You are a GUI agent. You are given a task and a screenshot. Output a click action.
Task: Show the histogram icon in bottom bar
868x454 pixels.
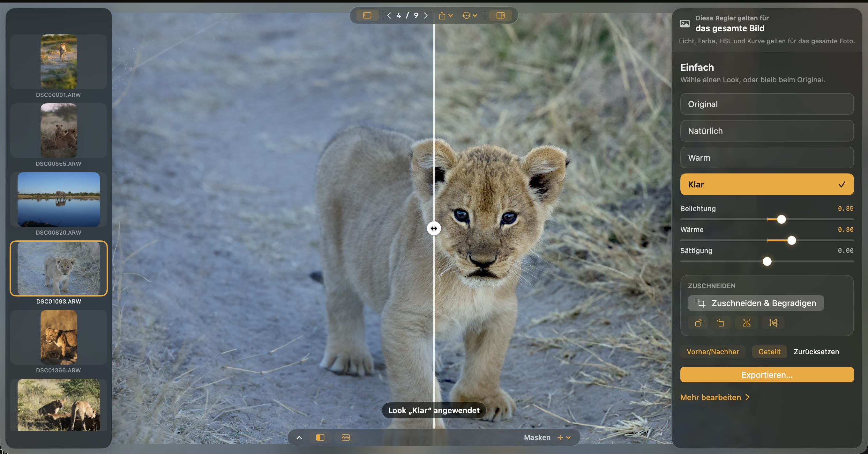point(346,437)
